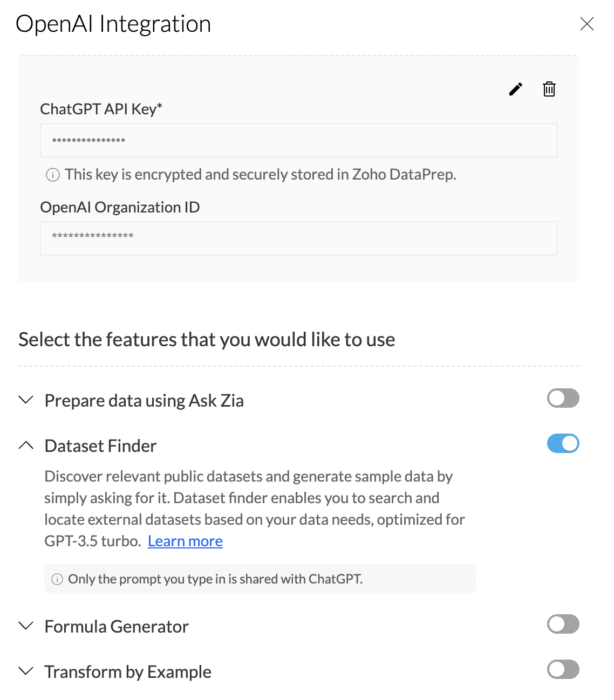Click info icon beside encrypted key note
614x700 pixels.
[x=53, y=175]
